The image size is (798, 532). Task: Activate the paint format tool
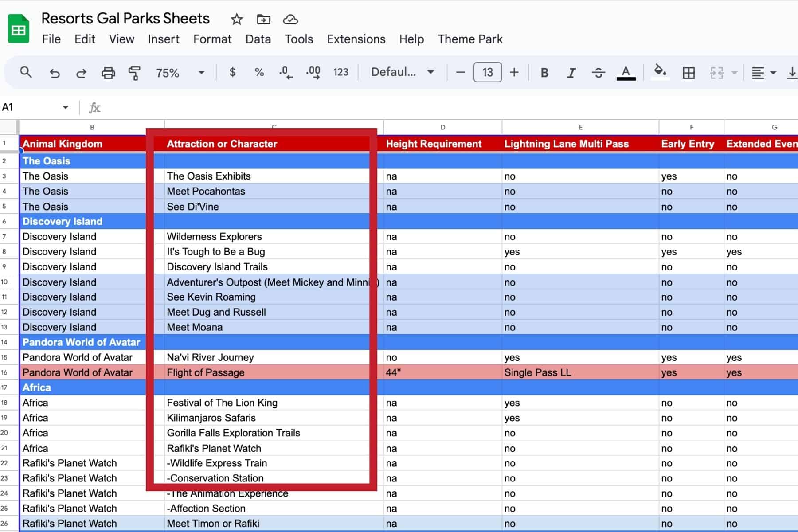(134, 73)
